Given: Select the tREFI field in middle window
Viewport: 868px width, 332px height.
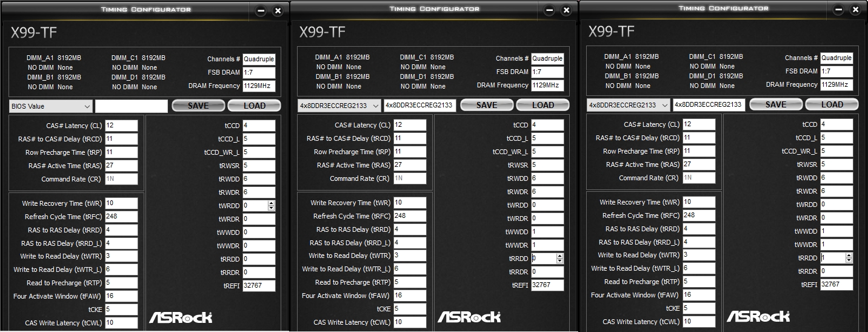Looking at the screenshot, I should pos(547,285).
